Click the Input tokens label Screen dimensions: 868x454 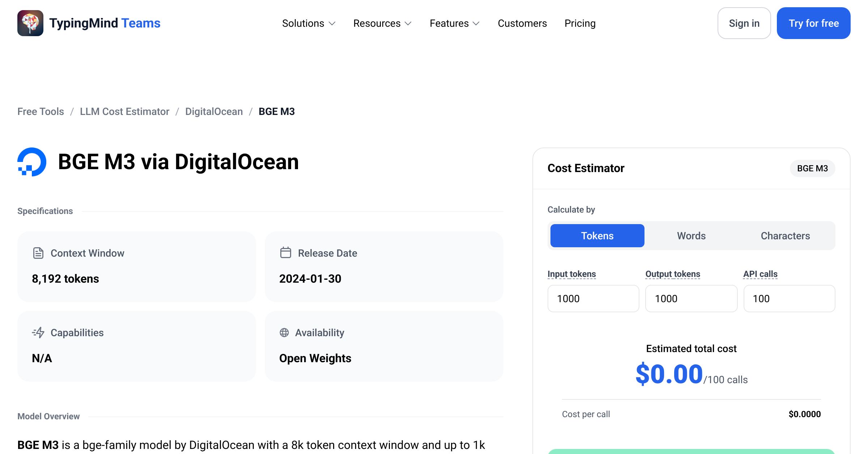coord(572,274)
